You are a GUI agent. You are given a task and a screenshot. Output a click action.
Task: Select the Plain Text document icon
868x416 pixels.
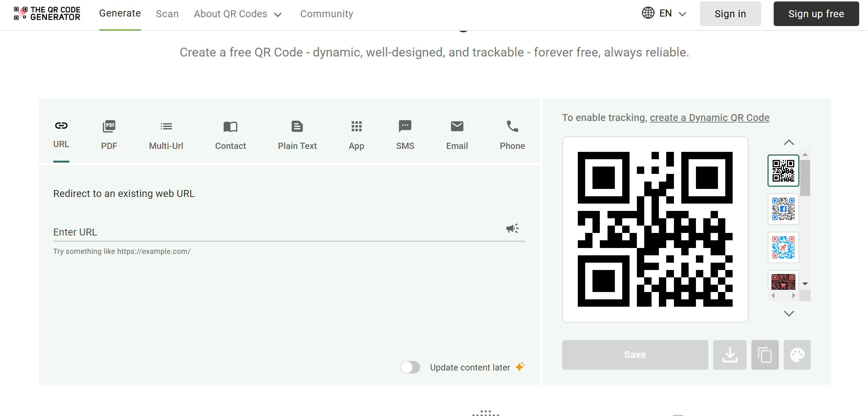pos(297,127)
